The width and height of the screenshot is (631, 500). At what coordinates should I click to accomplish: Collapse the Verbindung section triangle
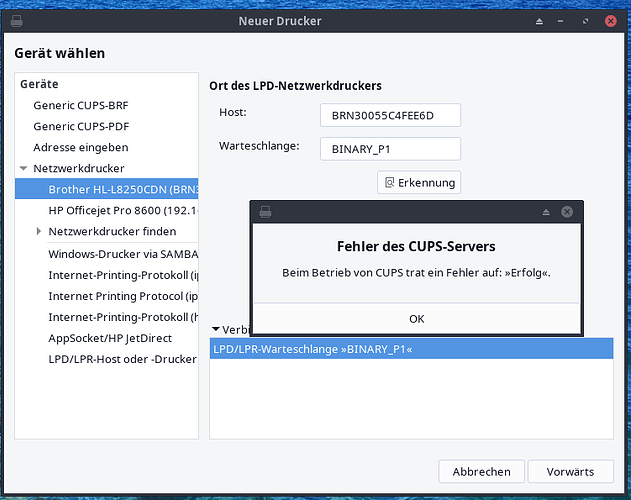[216, 329]
